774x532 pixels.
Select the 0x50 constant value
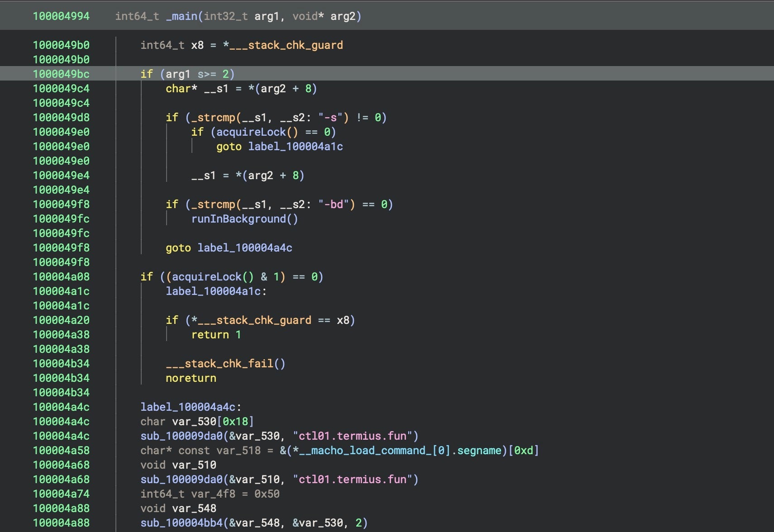point(267,494)
